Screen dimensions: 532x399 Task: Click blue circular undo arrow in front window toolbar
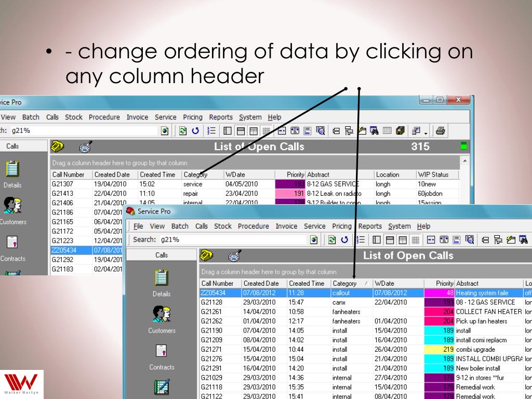[x=344, y=240]
